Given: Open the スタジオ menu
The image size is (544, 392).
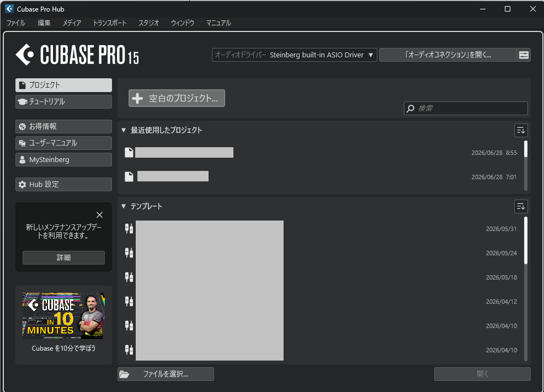Looking at the screenshot, I should tap(148, 23).
